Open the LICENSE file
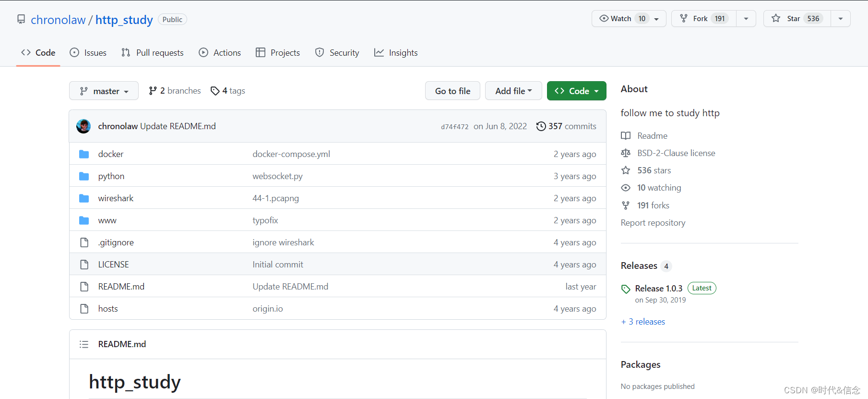 pyautogui.click(x=114, y=265)
